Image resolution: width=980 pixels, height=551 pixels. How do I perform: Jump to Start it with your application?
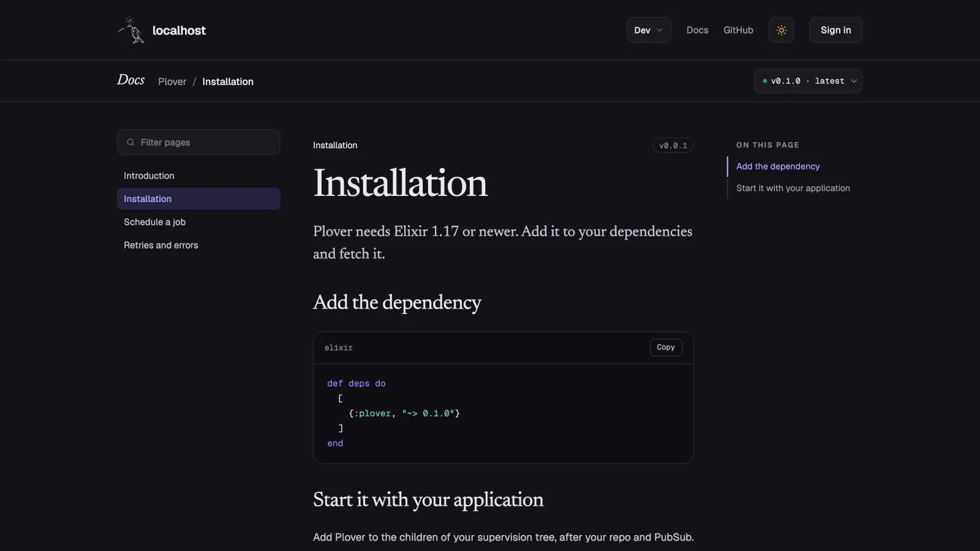(x=793, y=188)
